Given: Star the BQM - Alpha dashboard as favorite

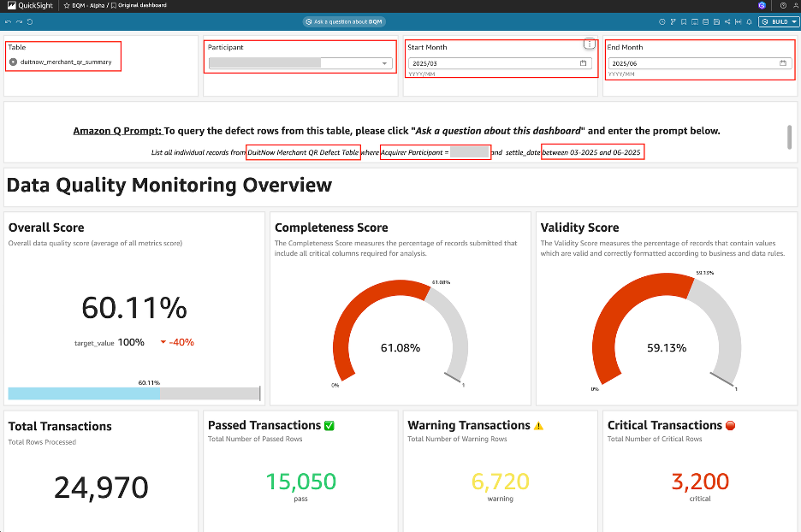Looking at the screenshot, I should tap(67, 5).
